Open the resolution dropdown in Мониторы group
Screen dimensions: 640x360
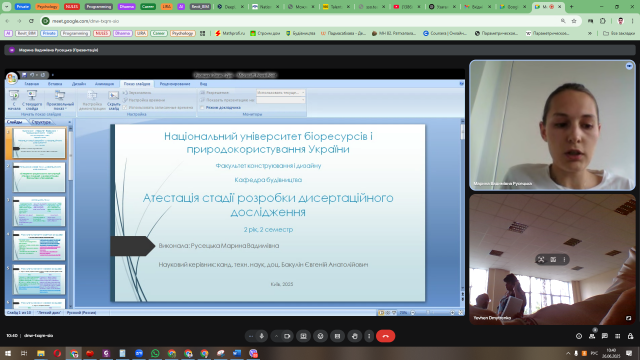point(281,93)
